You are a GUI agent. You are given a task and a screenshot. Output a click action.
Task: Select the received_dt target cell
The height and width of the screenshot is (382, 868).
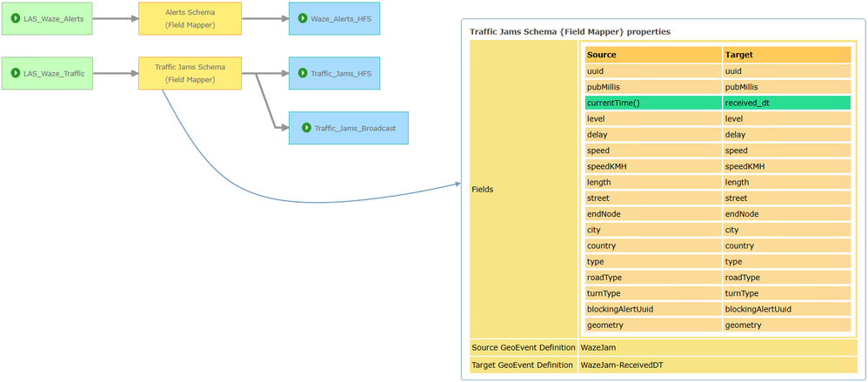pyautogui.click(x=786, y=103)
